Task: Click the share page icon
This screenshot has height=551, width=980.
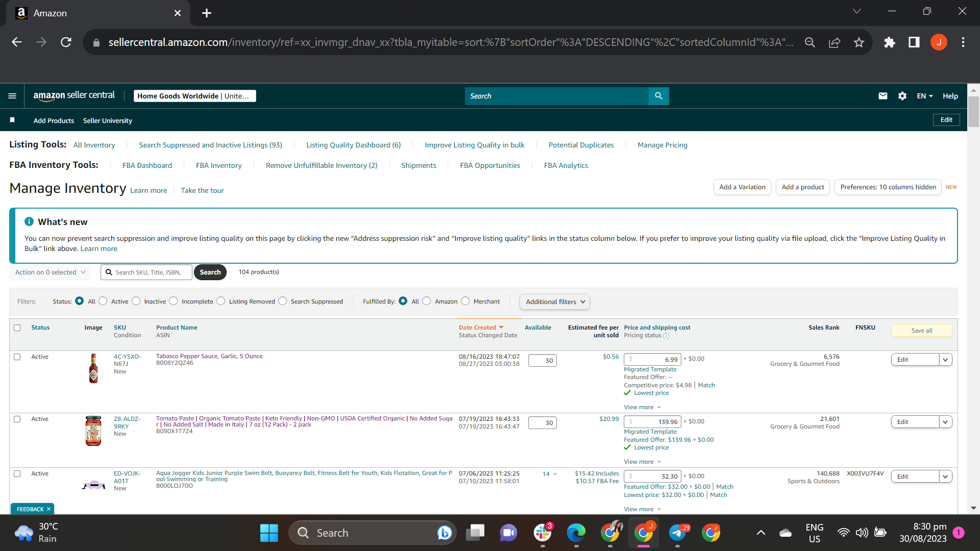Action: (835, 42)
